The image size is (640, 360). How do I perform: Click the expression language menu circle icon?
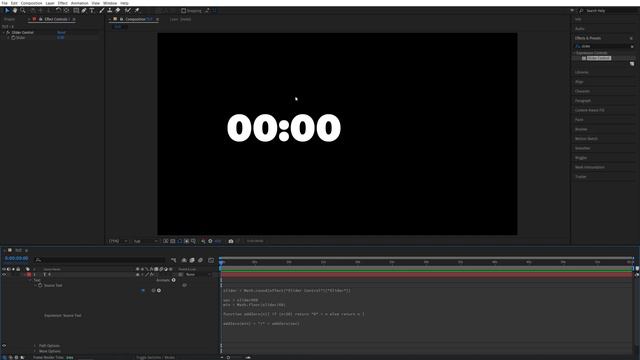pos(159,291)
